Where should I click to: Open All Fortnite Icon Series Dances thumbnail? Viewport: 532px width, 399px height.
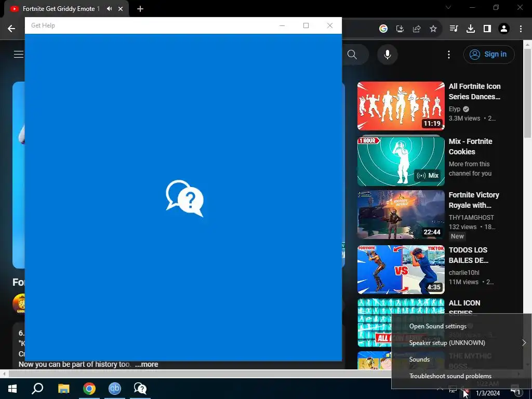point(401,106)
